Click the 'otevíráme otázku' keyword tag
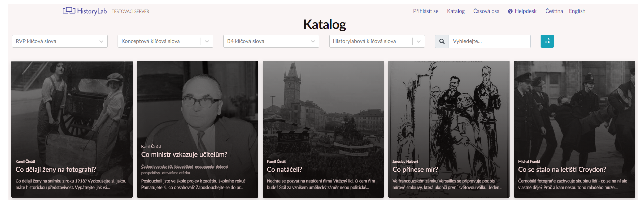Viewport: 644px width, 203px height. pos(176,173)
